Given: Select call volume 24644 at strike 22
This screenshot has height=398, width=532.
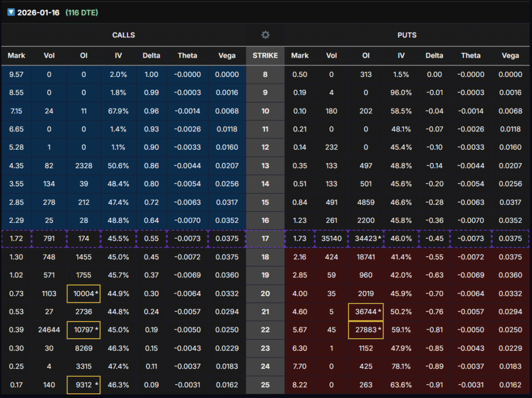Looking at the screenshot, I should [50, 330].
